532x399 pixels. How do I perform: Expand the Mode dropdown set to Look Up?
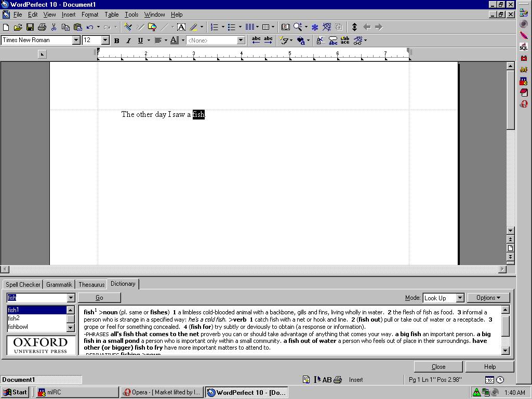[x=460, y=298]
